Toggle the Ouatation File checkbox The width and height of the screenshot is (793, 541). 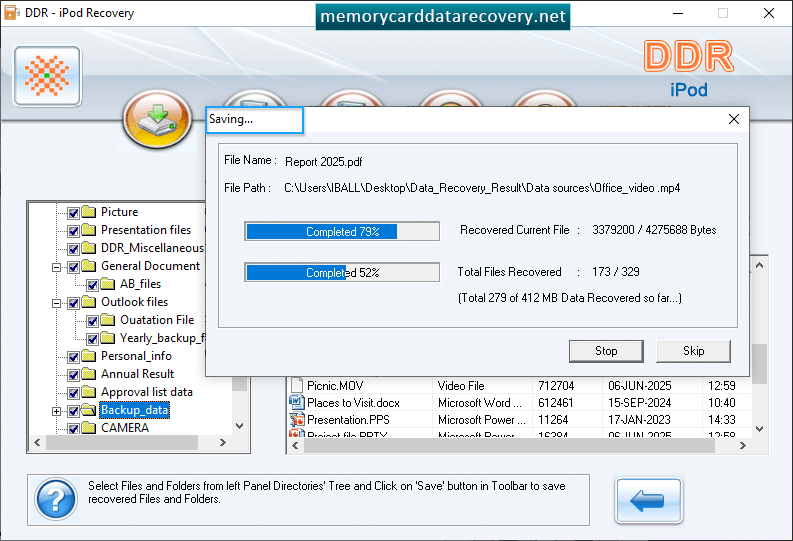coord(92,321)
